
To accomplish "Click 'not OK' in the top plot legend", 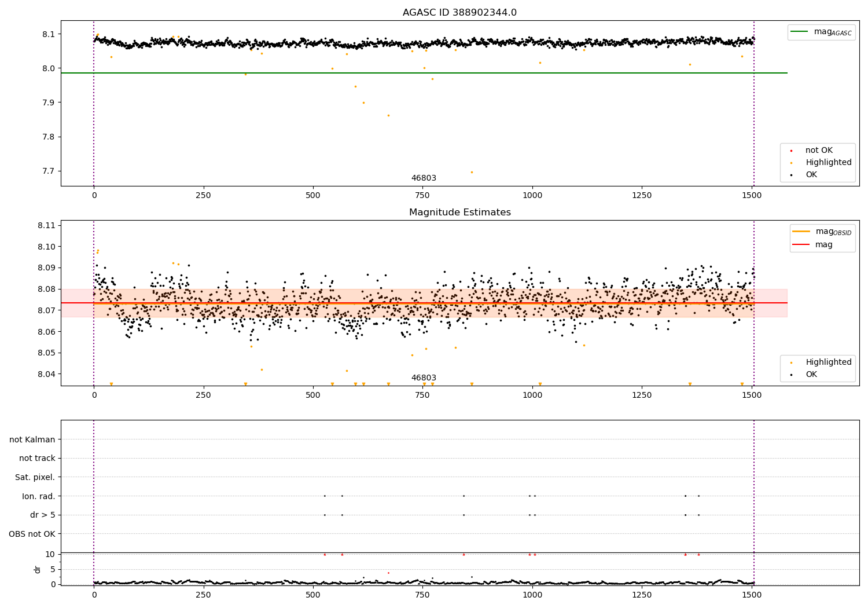I will [x=819, y=151].
